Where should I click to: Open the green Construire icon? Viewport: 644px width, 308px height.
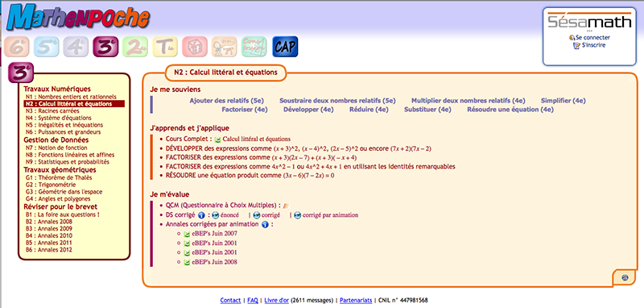click(x=254, y=47)
